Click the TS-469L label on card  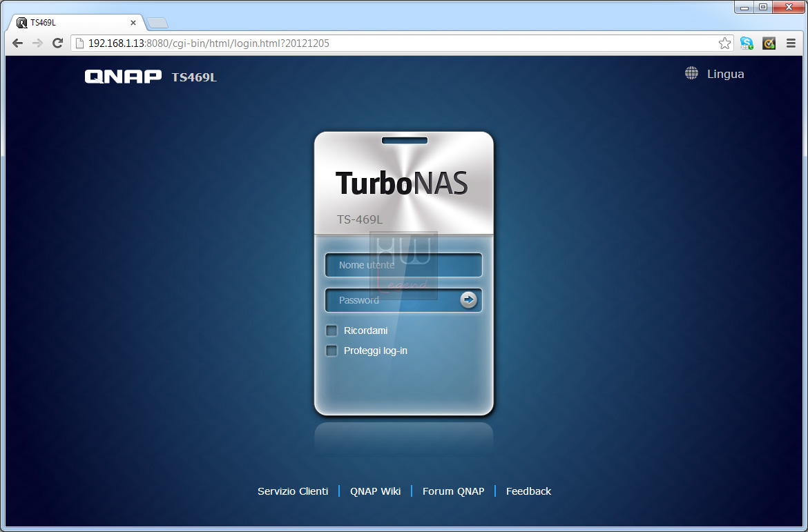point(360,219)
